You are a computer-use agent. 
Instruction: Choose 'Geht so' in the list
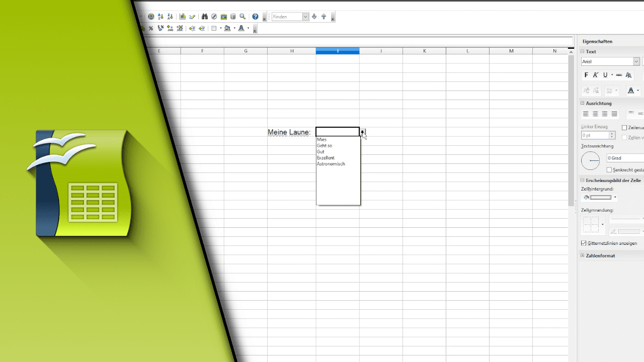tap(325, 146)
